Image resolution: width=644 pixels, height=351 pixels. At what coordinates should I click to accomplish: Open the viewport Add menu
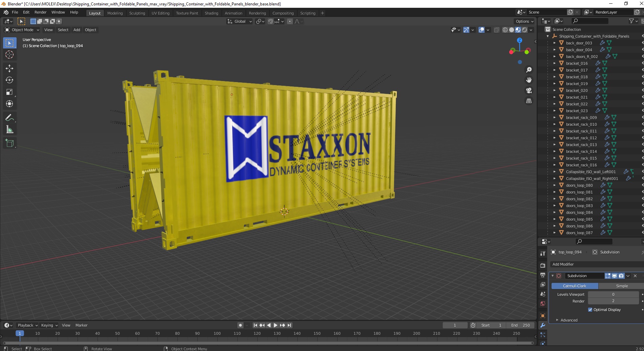[x=77, y=30]
